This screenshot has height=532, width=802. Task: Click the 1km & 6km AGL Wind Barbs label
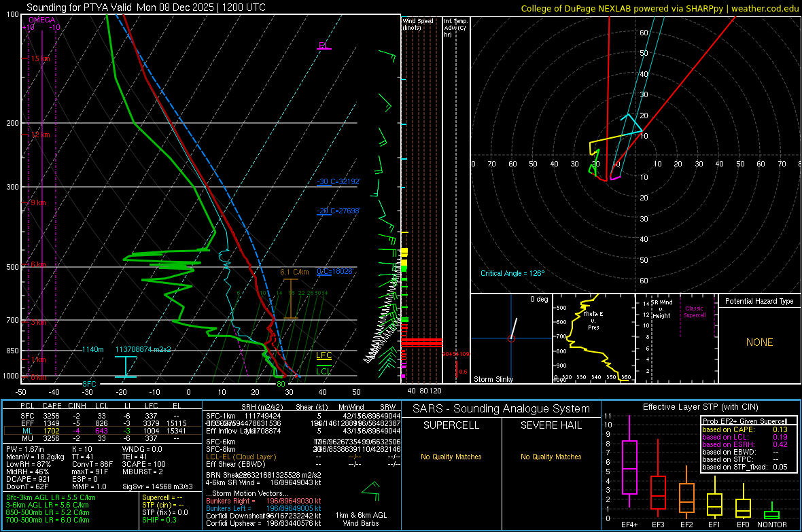(361, 519)
